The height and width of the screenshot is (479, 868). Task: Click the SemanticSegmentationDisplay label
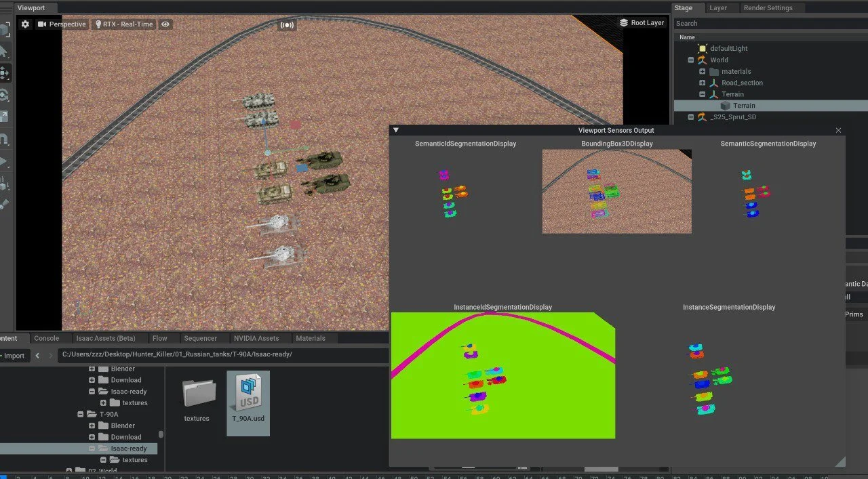[x=768, y=144]
